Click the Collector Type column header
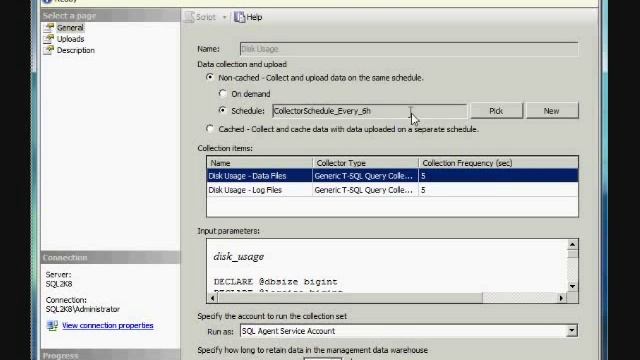 (366, 163)
